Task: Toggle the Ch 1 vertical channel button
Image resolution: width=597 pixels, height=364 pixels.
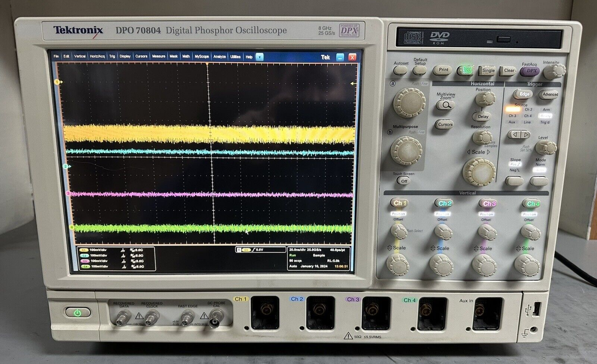Action: (399, 203)
